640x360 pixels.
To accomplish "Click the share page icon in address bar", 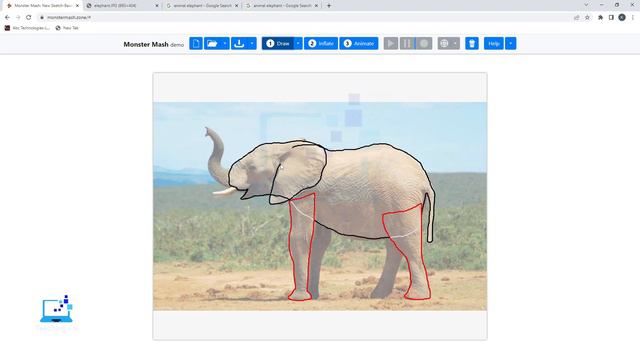I will [x=576, y=18].
